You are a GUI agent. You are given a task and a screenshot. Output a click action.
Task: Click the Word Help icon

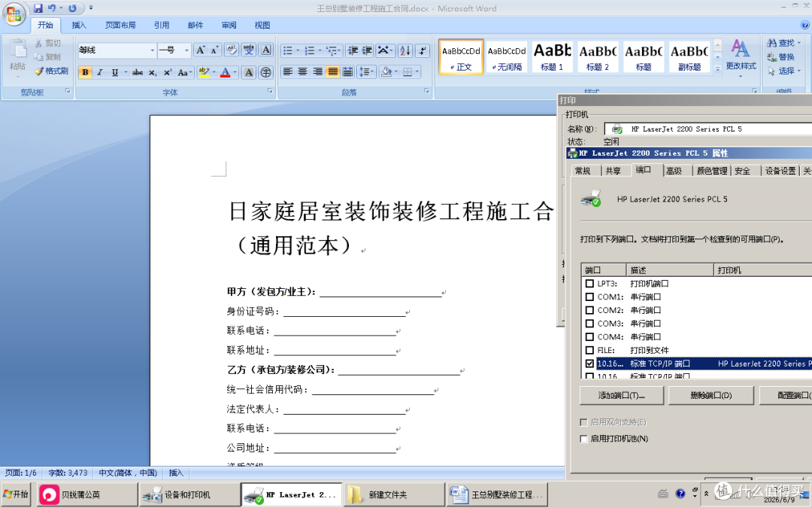click(x=805, y=25)
